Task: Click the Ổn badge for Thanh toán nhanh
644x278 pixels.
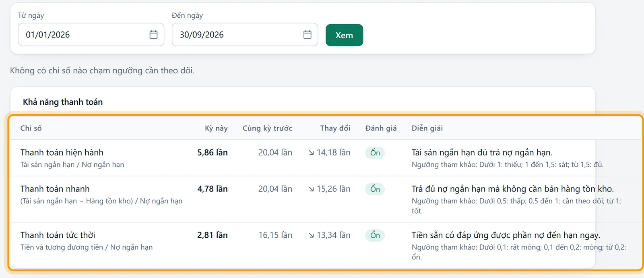Action: tap(375, 189)
